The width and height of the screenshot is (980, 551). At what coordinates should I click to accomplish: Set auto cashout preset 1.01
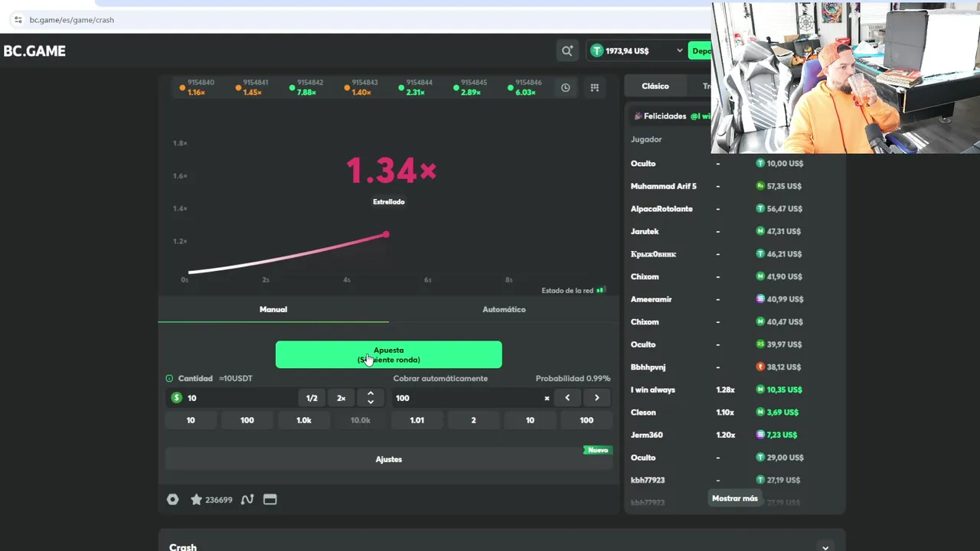point(417,420)
